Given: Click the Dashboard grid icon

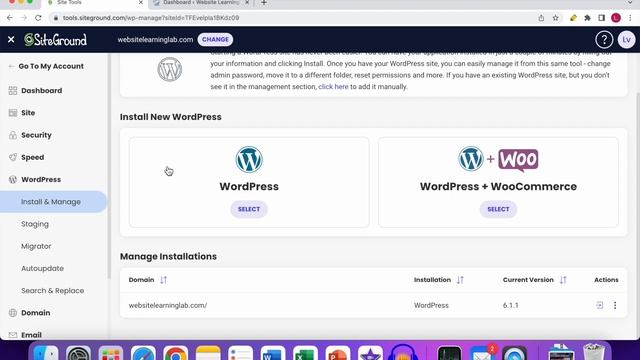Looking at the screenshot, I should pos(13,91).
